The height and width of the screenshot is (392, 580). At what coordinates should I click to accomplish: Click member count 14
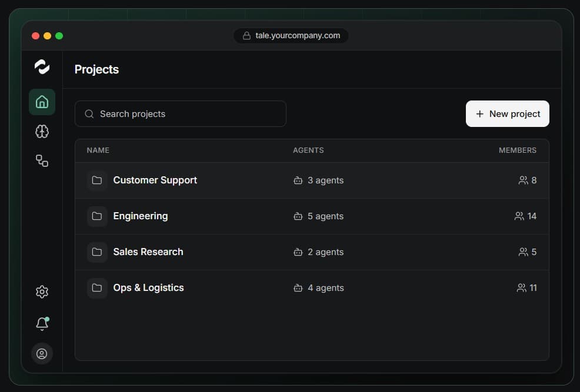pyautogui.click(x=532, y=216)
